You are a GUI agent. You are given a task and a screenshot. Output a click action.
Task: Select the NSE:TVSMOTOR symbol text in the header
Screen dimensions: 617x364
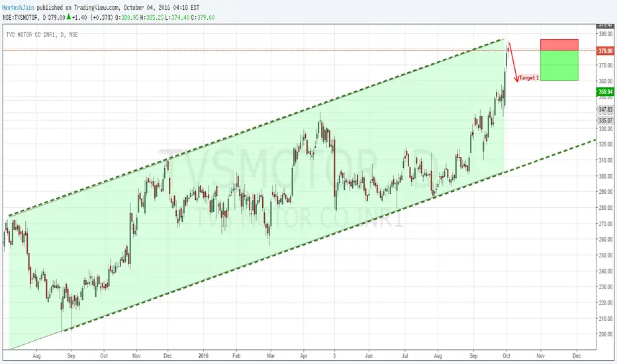pos(21,18)
